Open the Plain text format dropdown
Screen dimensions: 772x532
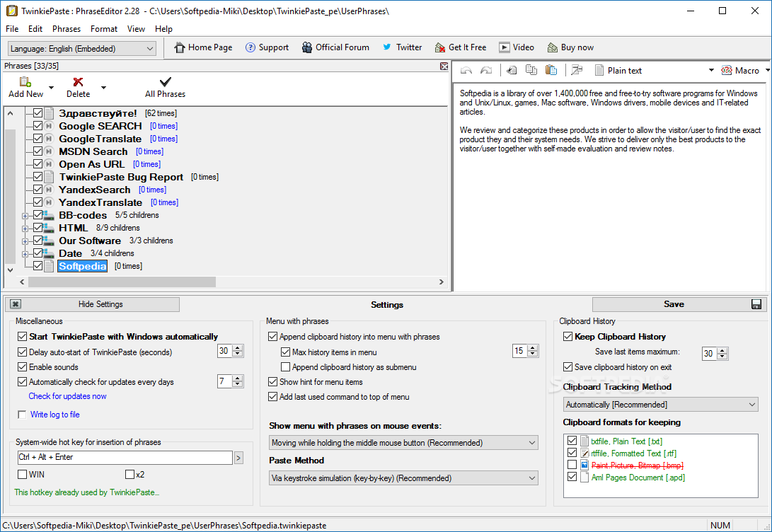click(711, 70)
